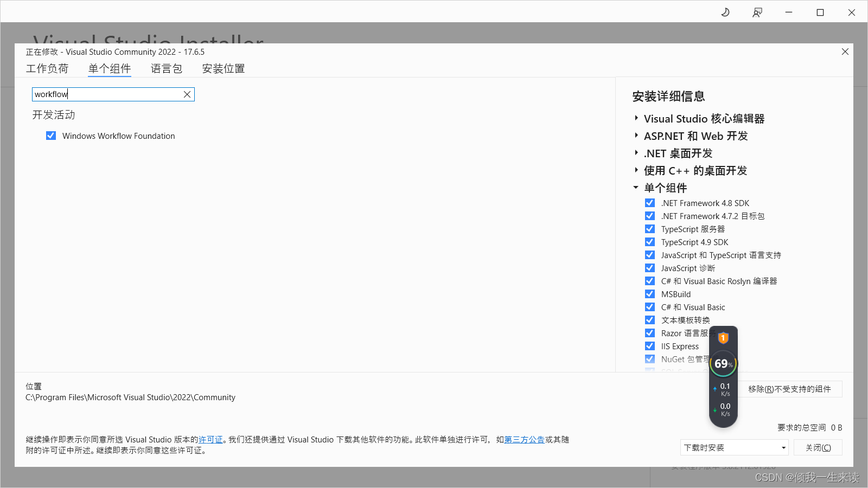
Task: Uncheck .NET Framework 4.7.2 目标包
Action: click(650, 216)
